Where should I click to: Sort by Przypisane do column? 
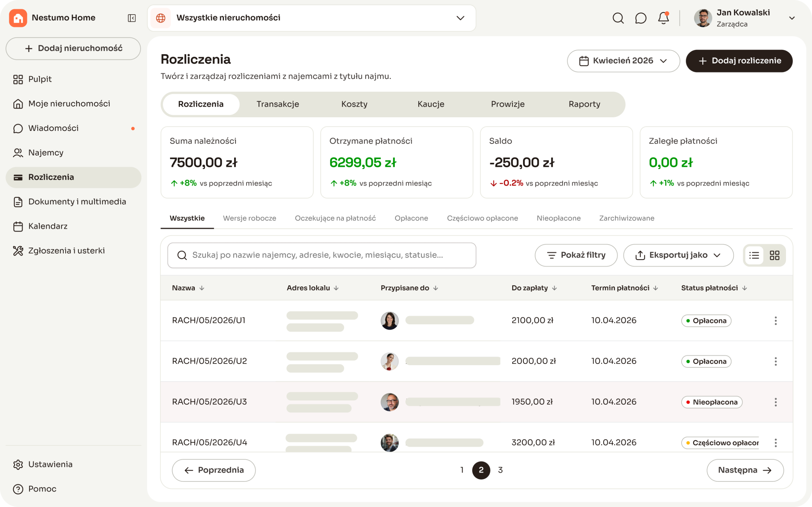[x=435, y=288]
